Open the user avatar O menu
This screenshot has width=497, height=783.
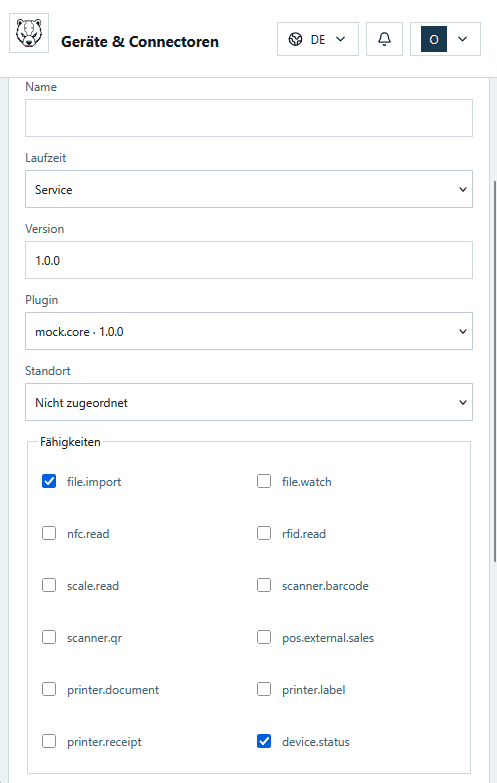(x=434, y=39)
